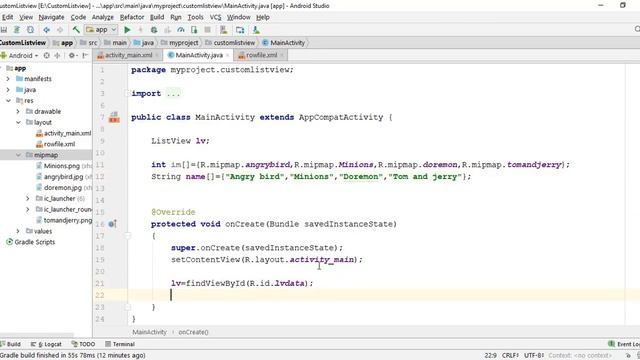Select rowfile.xml in project tree
The image size is (640, 360).
pos(56,144)
